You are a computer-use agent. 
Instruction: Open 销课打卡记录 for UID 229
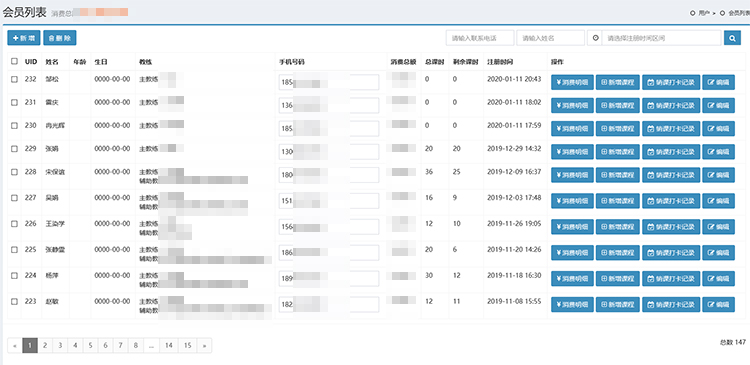pyautogui.click(x=671, y=152)
